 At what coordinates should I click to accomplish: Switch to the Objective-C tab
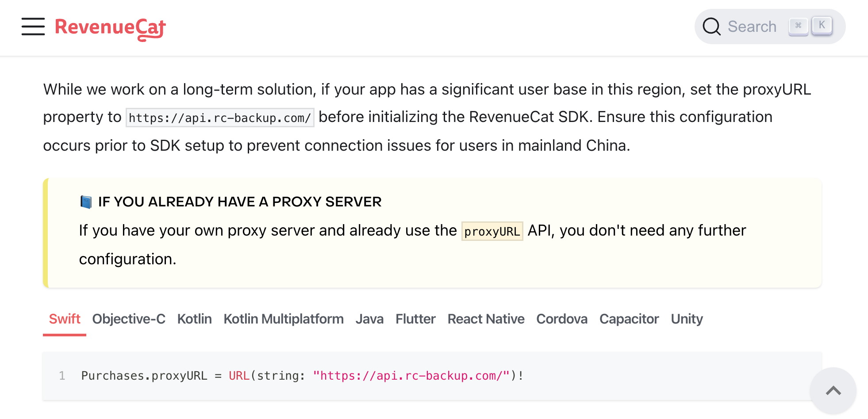[x=129, y=319]
